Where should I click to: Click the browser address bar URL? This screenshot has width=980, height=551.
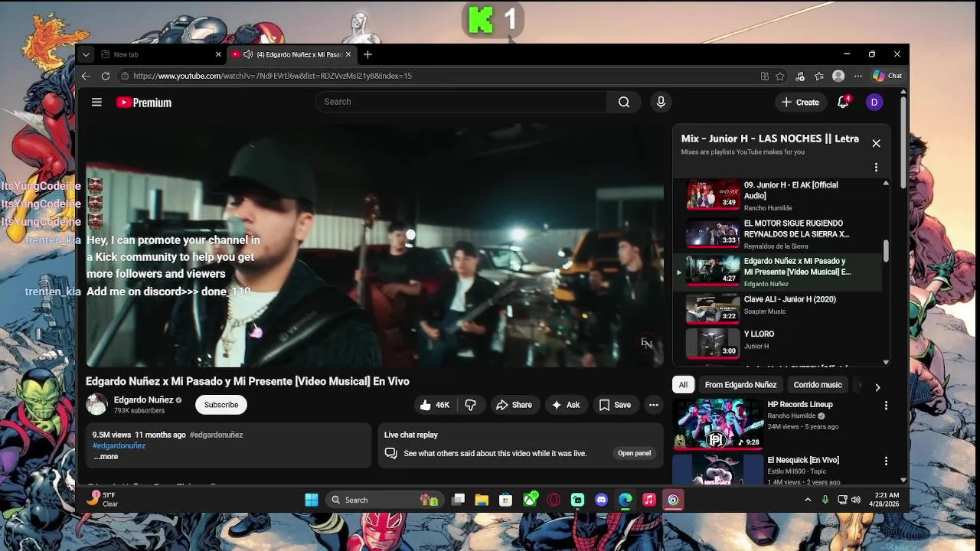coord(273,76)
